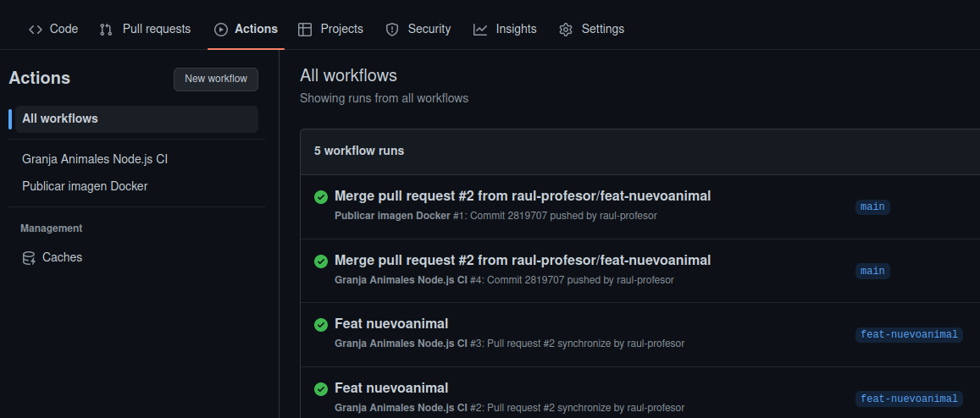Click success checkmark on Granja Animales run #3
Image resolution: width=980 pixels, height=418 pixels.
(x=321, y=325)
